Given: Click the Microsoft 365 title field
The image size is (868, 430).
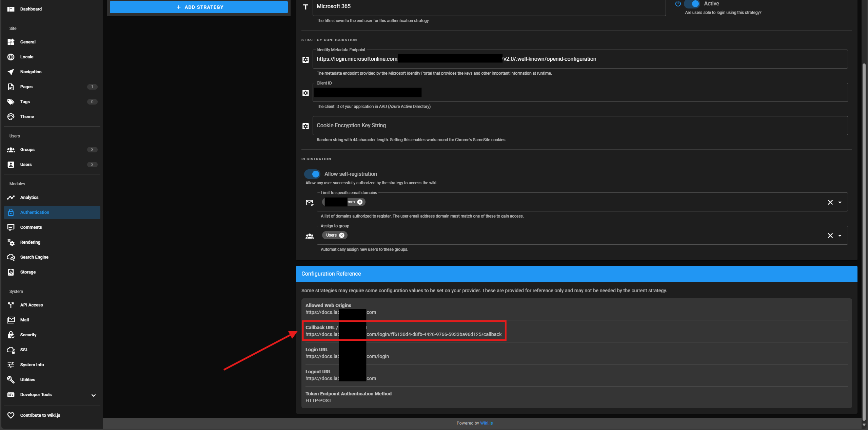Looking at the screenshot, I should pyautogui.click(x=489, y=7).
